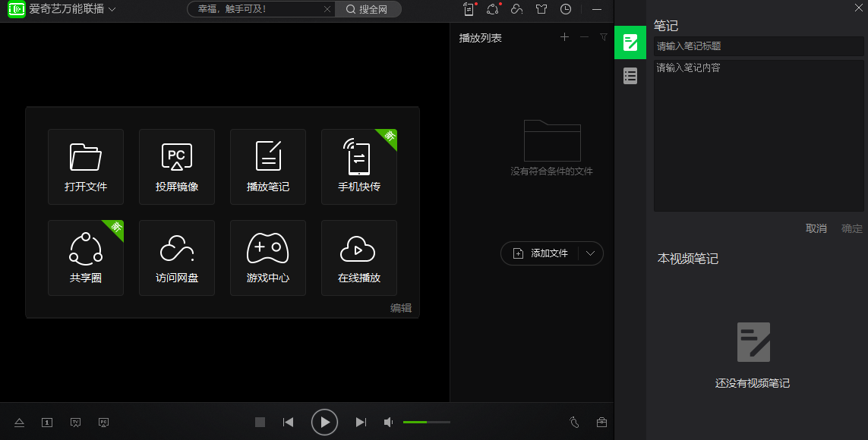The image size is (868, 440).
Task: Open the skin (shirt) icon in title bar
Action: point(541,10)
